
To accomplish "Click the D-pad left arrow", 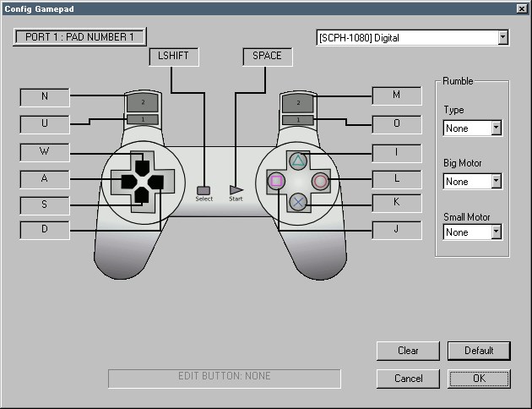I will 129,182.
